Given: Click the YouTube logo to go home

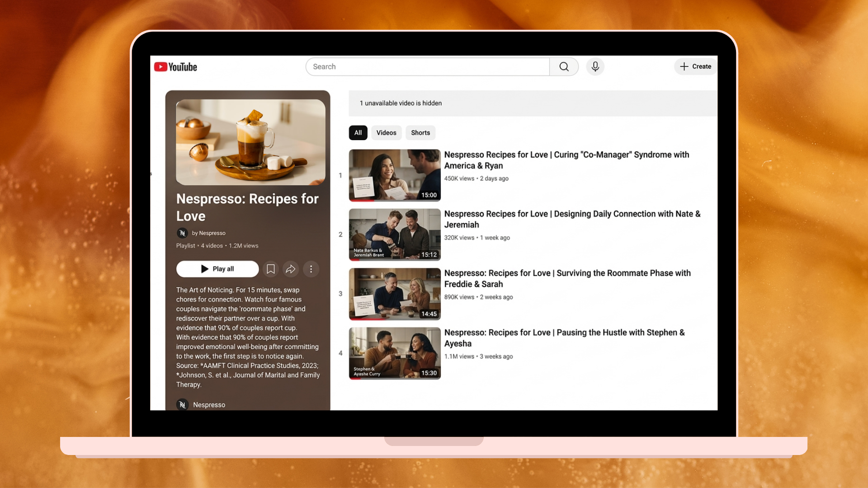Looking at the screenshot, I should pyautogui.click(x=175, y=67).
